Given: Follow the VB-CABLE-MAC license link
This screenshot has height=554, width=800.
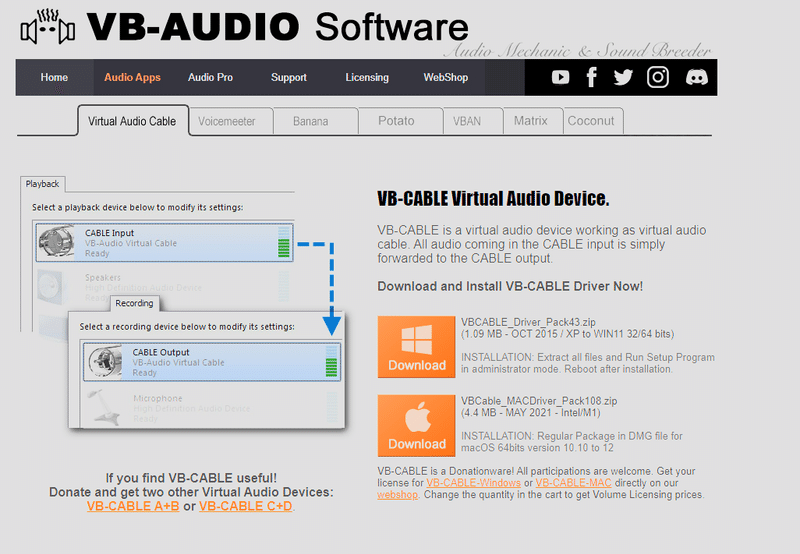Looking at the screenshot, I should 573,483.
